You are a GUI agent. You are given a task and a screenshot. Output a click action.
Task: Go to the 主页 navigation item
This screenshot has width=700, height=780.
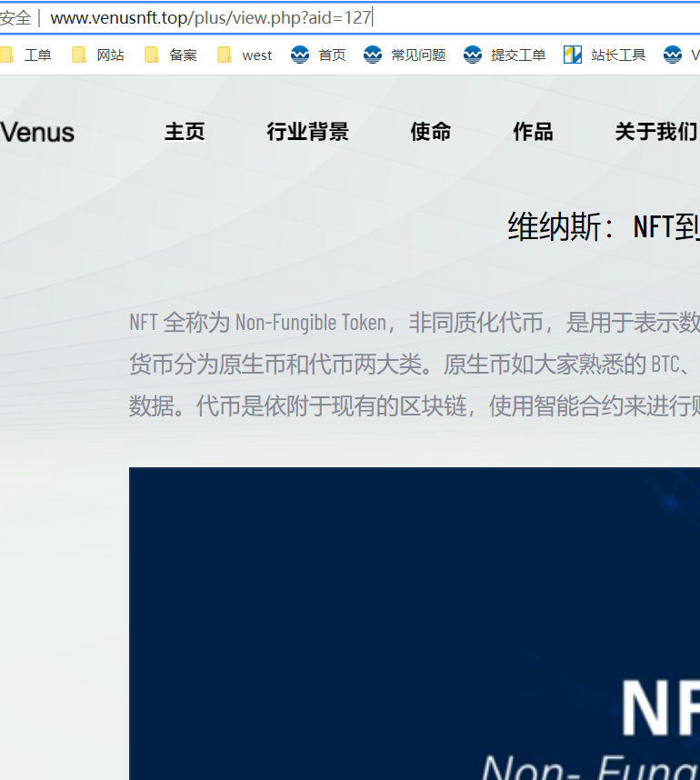pos(185,132)
